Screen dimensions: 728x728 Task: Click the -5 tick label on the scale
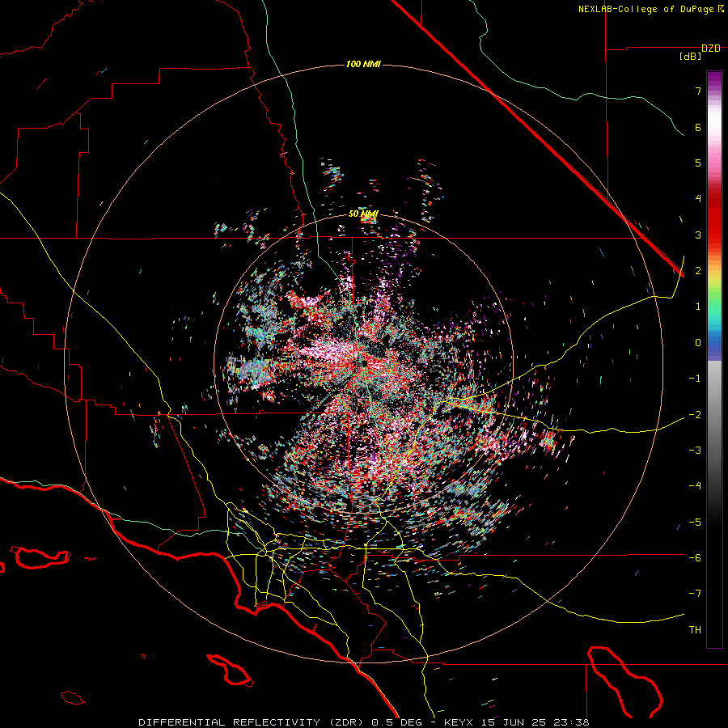click(695, 522)
